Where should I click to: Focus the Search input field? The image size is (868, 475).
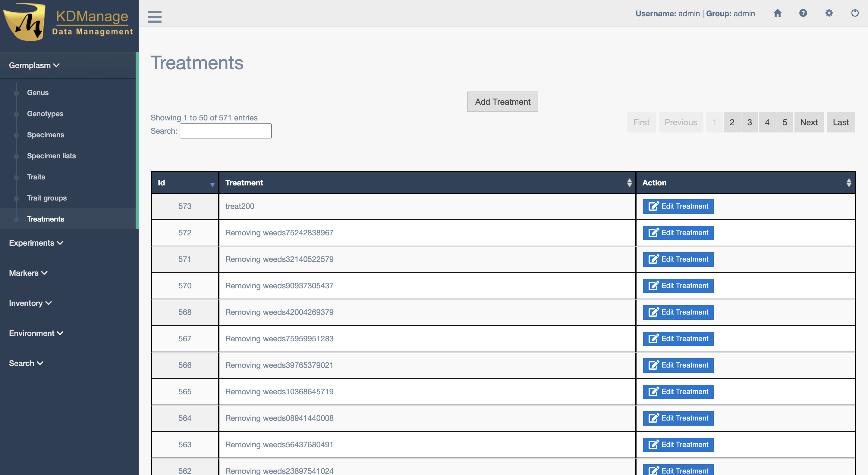[x=225, y=131]
